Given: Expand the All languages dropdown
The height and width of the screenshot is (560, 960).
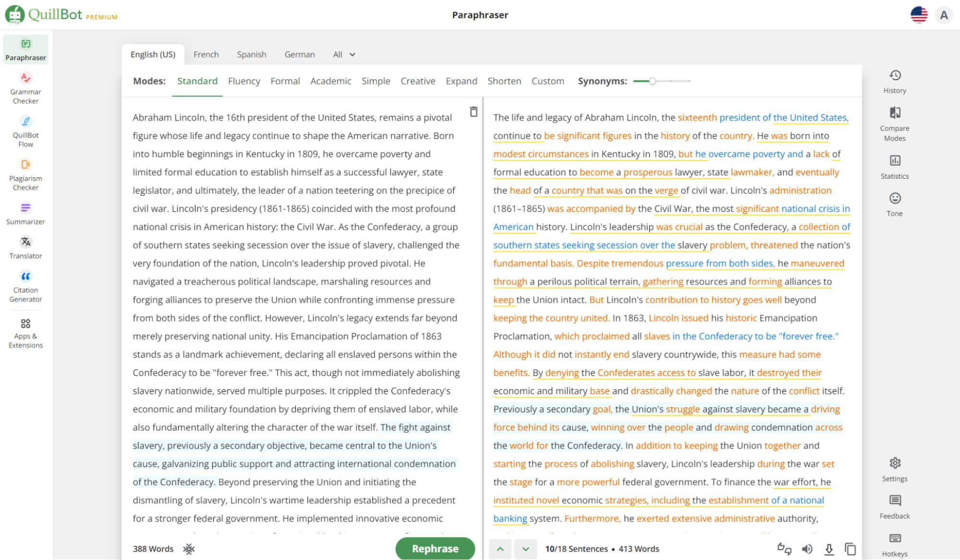Looking at the screenshot, I should coord(344,54).
